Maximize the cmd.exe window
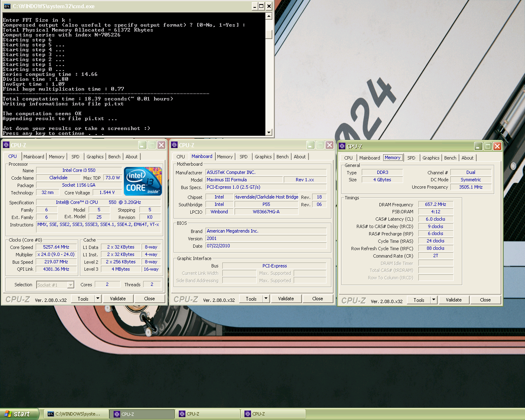525x420 pixels. (262, 6)
